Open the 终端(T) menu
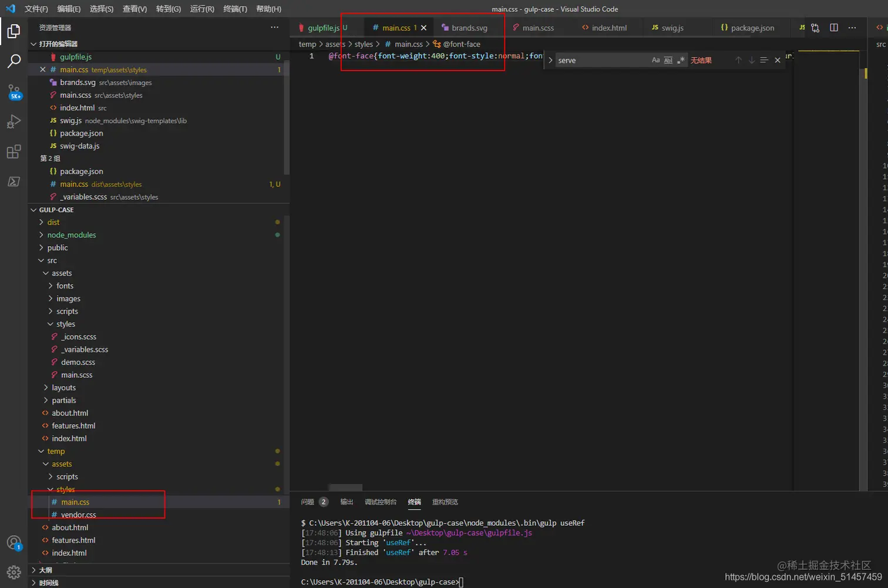Image resolution: width=888 pixels, height=588 pixels. click(x=235, y=9)
